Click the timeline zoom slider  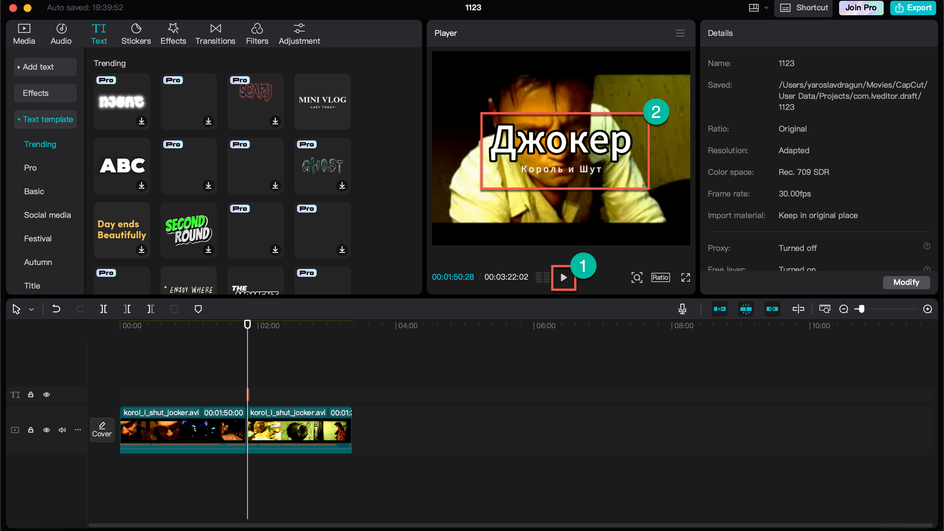[861, 309]
